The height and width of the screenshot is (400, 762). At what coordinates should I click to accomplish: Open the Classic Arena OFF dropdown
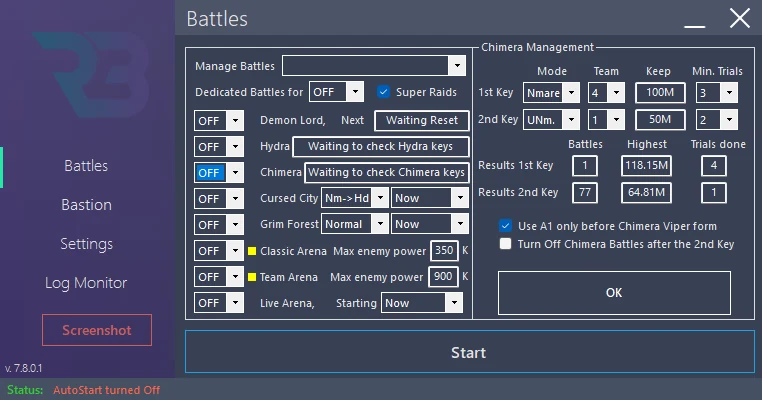(x=219, y=251)
